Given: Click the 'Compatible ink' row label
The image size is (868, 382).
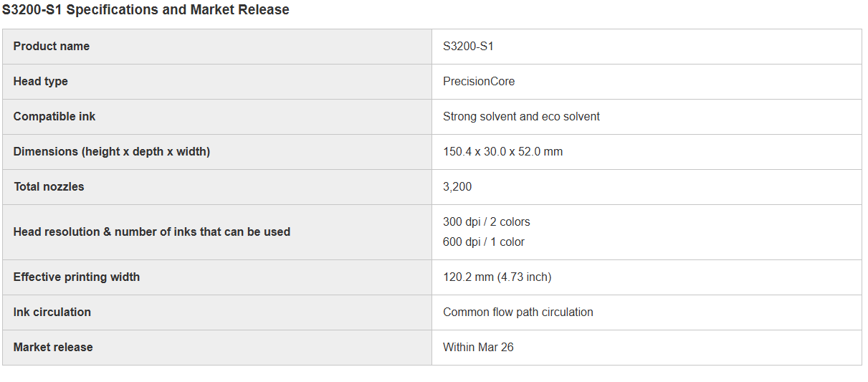Looking at the screenshot, I should 54,117.
